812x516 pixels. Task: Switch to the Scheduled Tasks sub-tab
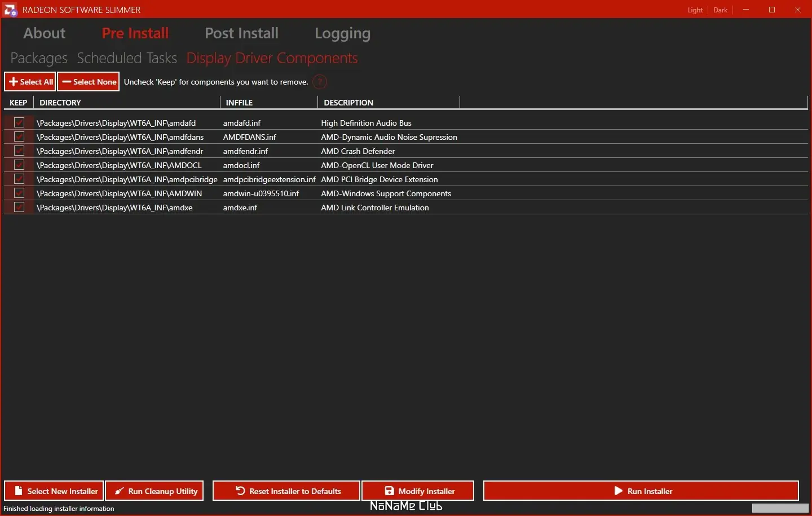127,58
